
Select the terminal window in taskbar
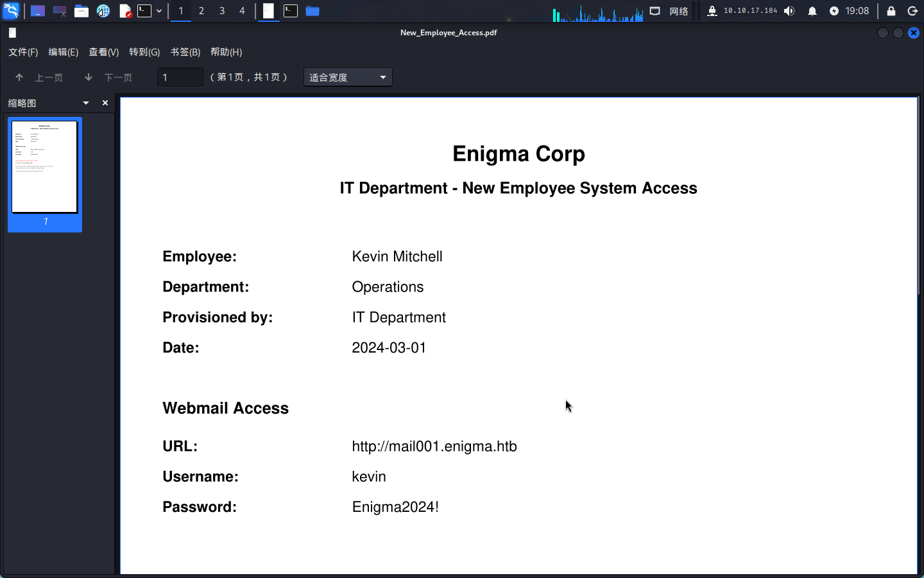pos(291,11)
